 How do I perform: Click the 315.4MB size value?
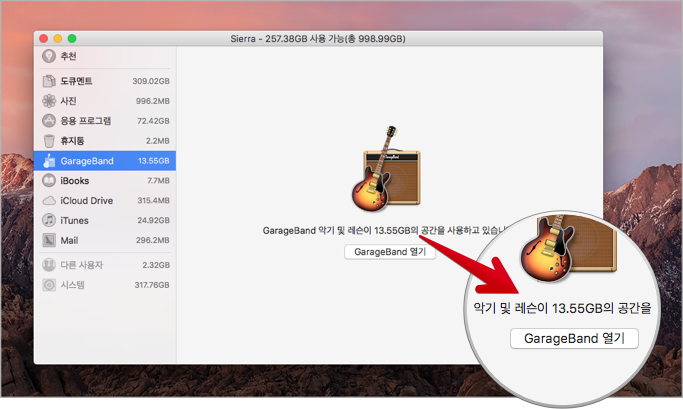point(153,200)
